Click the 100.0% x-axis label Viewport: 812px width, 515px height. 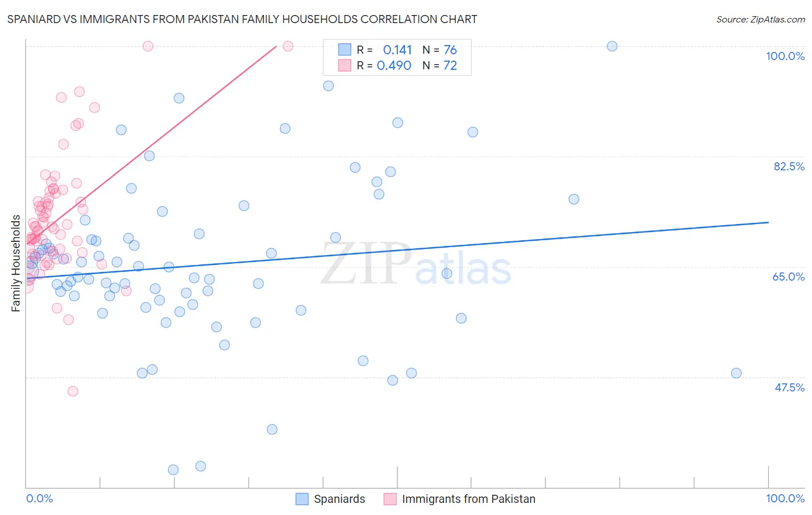(x=785, y=498)
